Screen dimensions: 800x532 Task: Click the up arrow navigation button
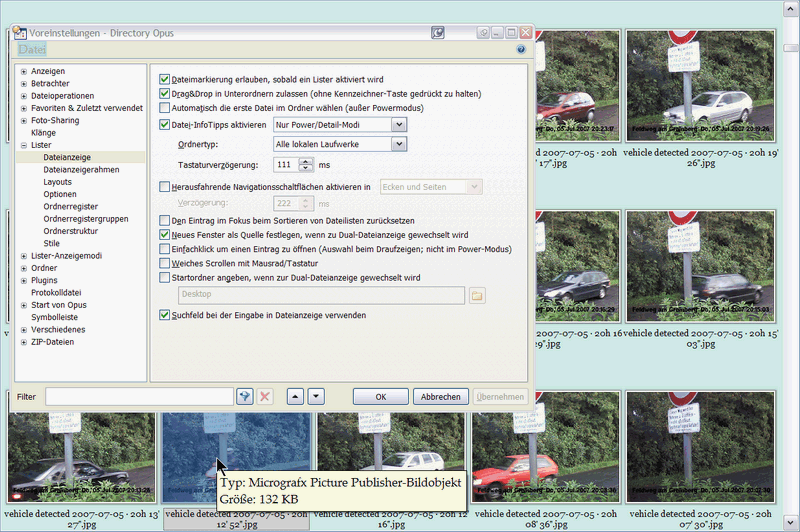(295, 396)
